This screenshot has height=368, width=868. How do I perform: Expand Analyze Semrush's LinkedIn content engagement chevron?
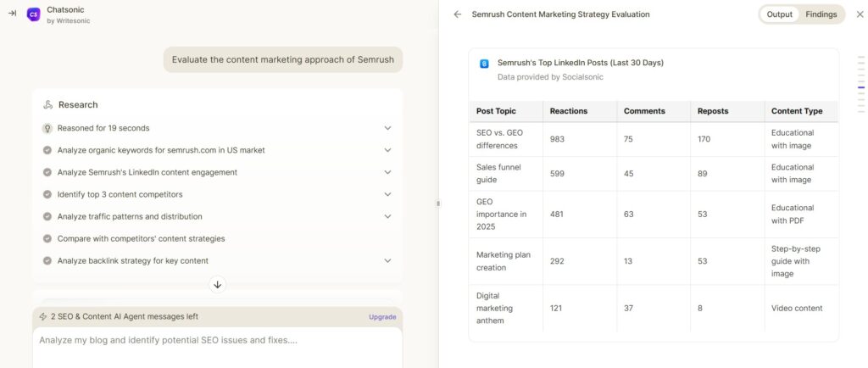tap(387, 172)
